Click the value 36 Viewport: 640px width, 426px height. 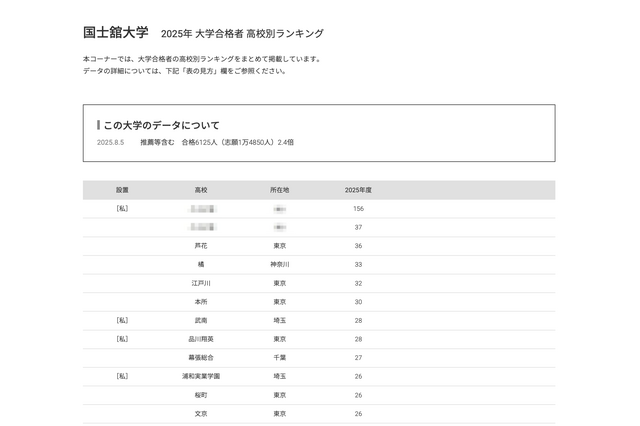click(x=358, y=246)
